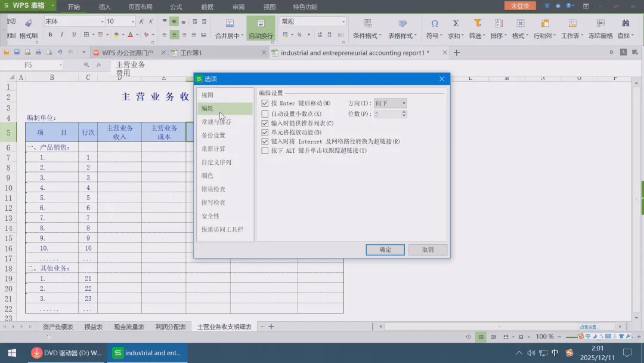
Task: Click the insert function fx icon
Action: (x=98, y=65)
